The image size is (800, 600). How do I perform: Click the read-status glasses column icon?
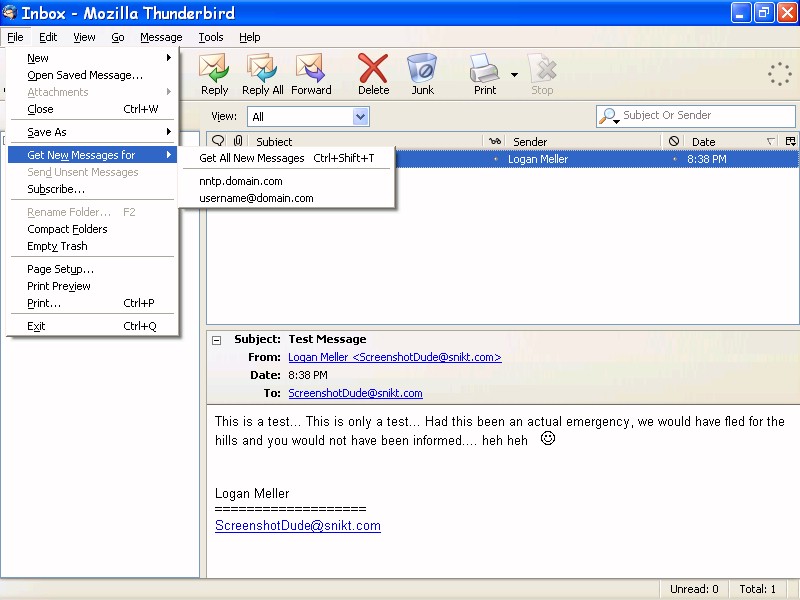[x=494, y=141]
